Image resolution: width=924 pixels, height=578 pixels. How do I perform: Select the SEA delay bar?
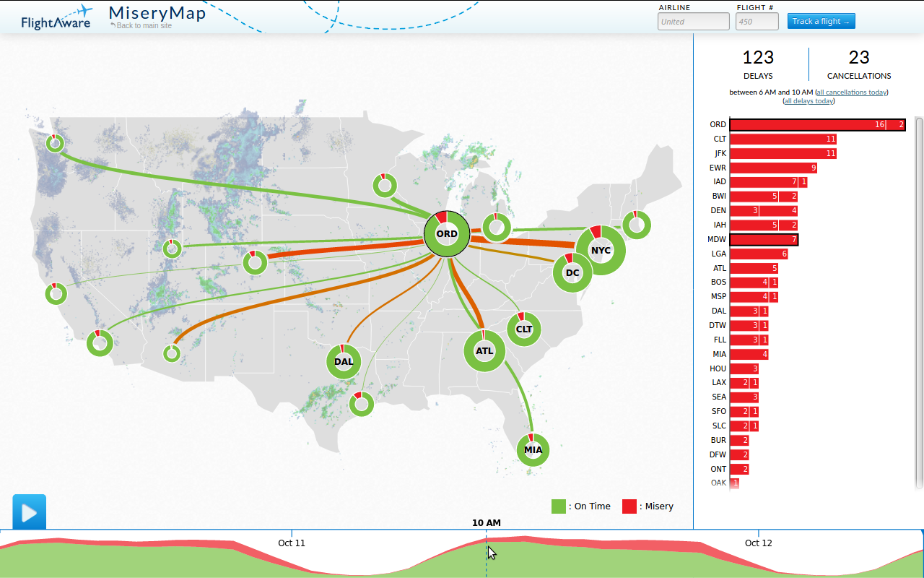tap(744, 397)
